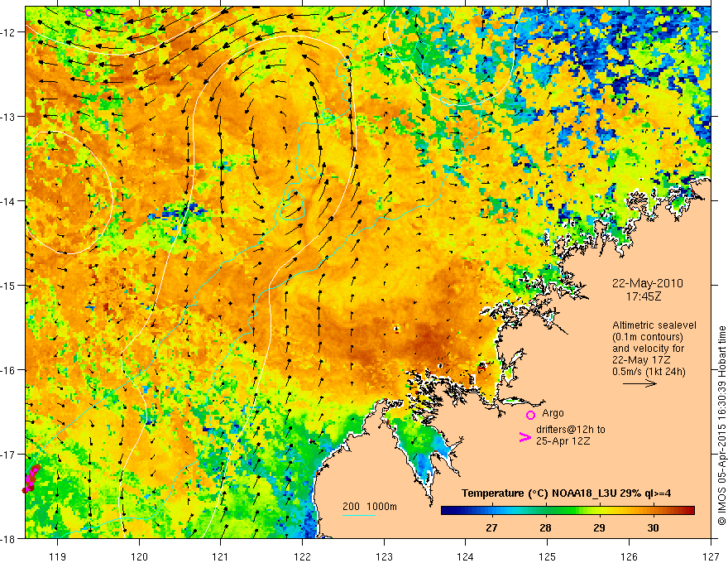Click the 200 1000m depth label
Screen dimensions: 728x563
click(370, 506)
